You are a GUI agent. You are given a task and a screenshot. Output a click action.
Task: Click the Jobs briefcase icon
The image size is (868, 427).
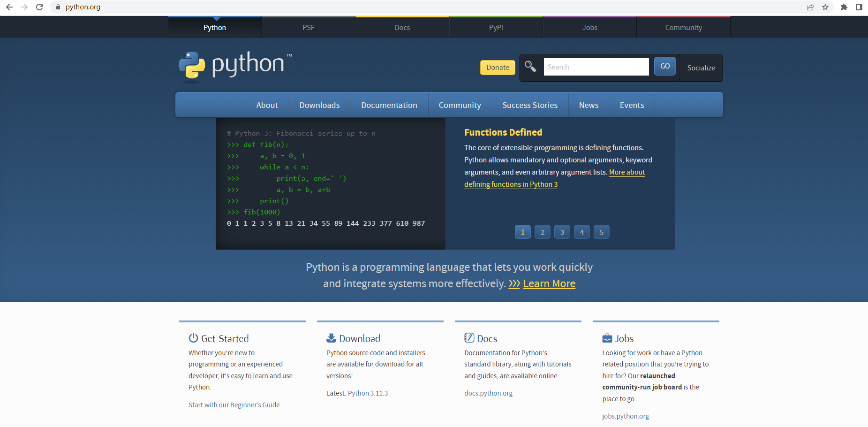pos(607,338)
